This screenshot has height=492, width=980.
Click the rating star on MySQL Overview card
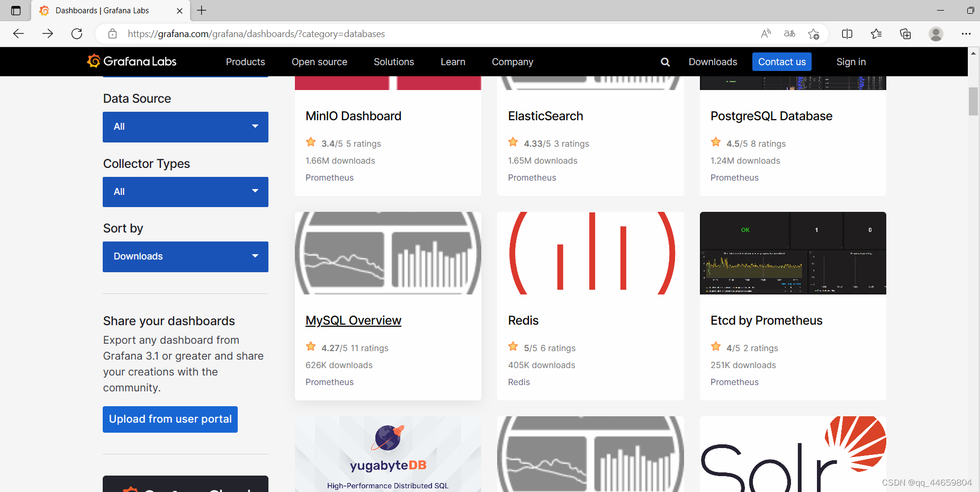311,346
